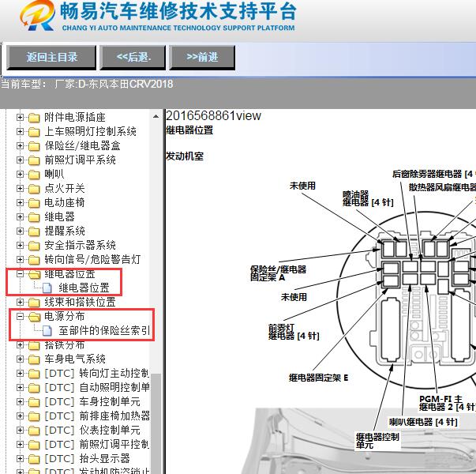This screenshot has height=474, width=476.
Task: Click folder icon for [DTC] 转向灯主动控制
Action: coord(34,374)
